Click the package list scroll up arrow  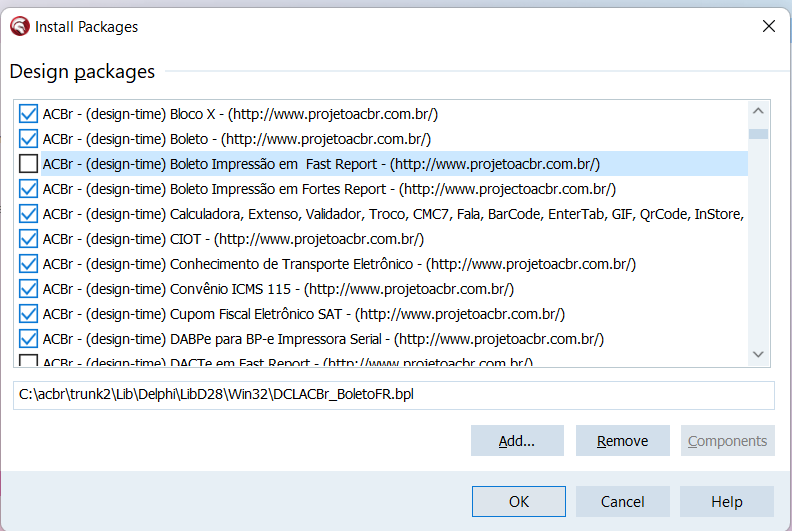pyautogui.click(x=758, y=111)
